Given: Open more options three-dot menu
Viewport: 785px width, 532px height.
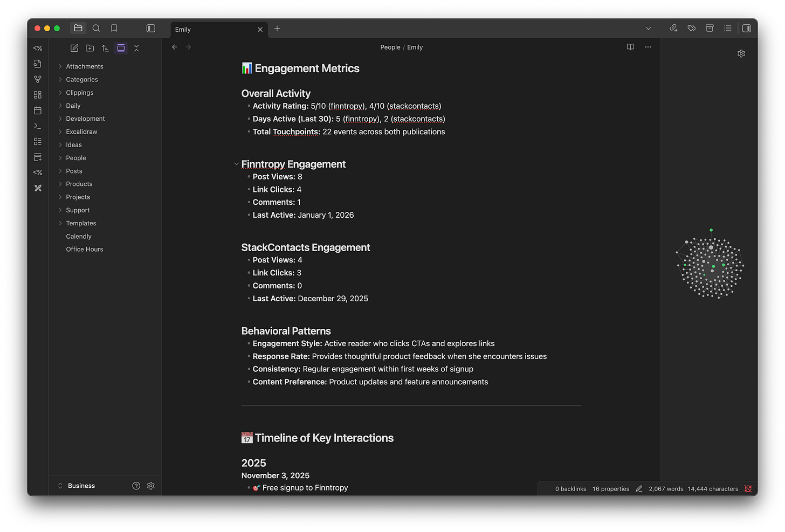Looking at the screenshot, I should tap(648, 47).
